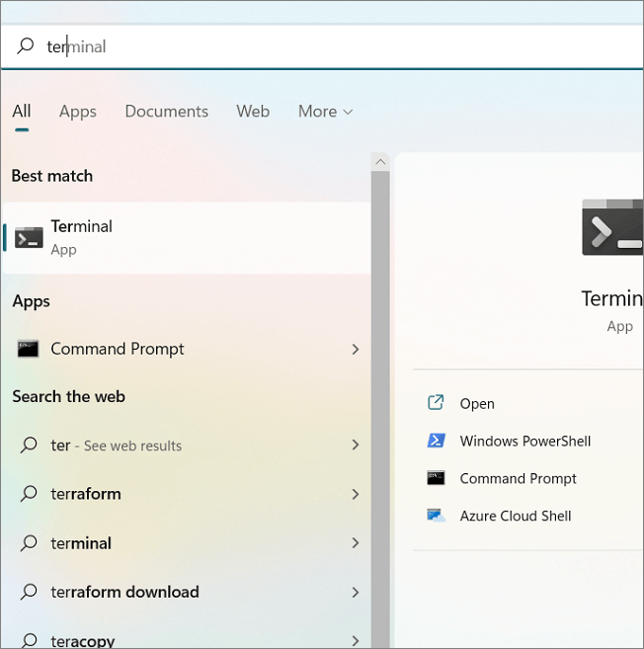Viewport: 644px width, 649px height.
Task: Click the Command Prompt icon in preview pane
Action: point(436,478)
